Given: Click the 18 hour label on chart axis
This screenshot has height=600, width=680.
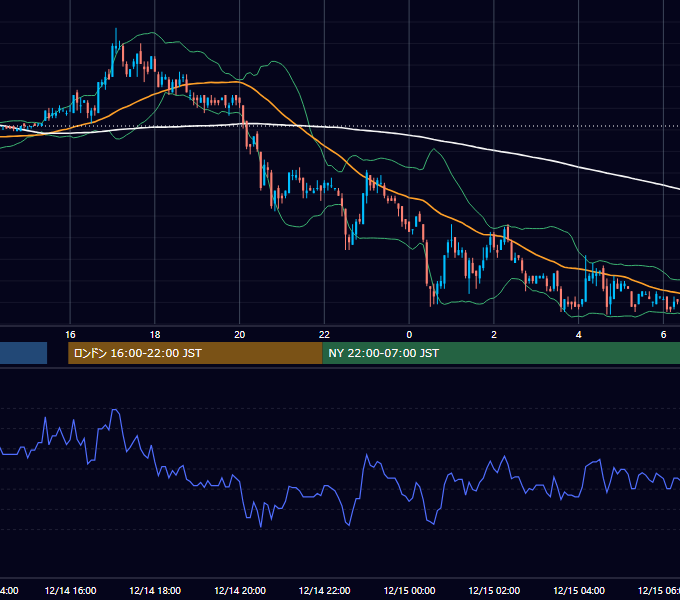Looking at the screenshot, I should [155, 335].
